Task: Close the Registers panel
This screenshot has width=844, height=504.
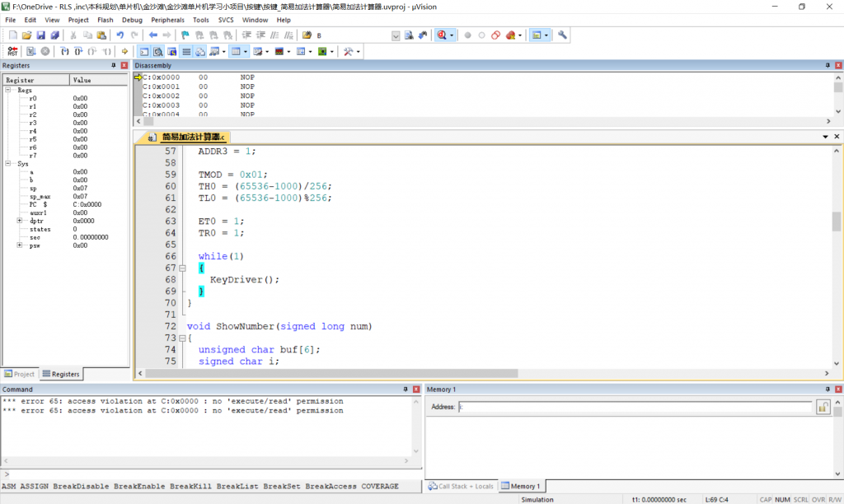Action: (124, 65)
